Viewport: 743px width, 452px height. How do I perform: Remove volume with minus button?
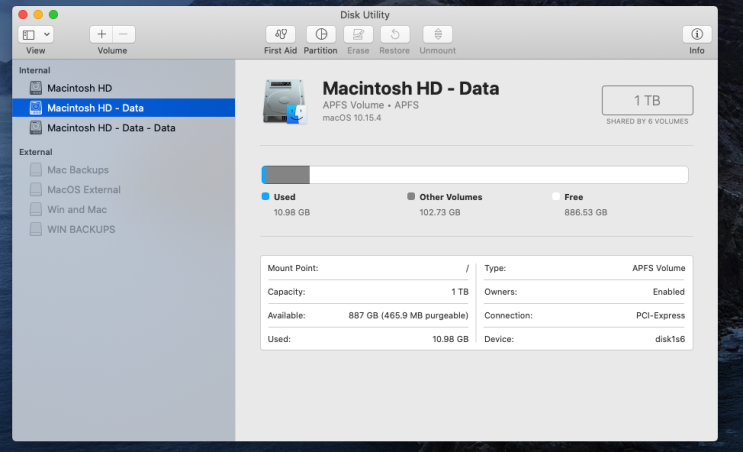point(124,35)
